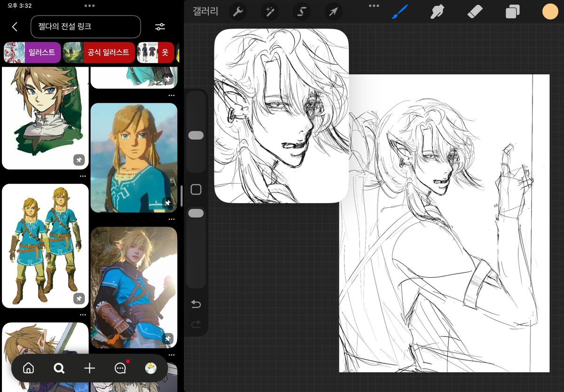564x392 pixels.
Task: Open more options dots under green-hooded Link pin
Action: 83,176
